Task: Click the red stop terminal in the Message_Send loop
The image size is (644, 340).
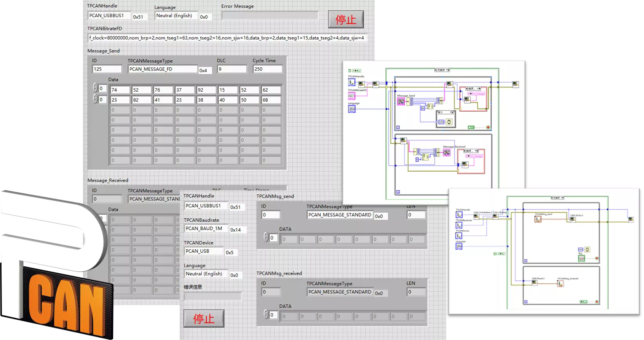Action: click(488, 127)
